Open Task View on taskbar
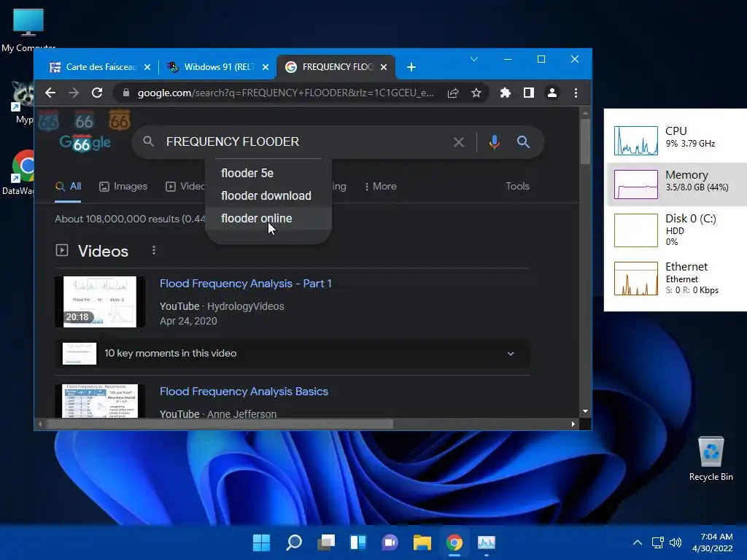Image resolution: width=747 pixels, height=560 pixels. click(326, 542)
